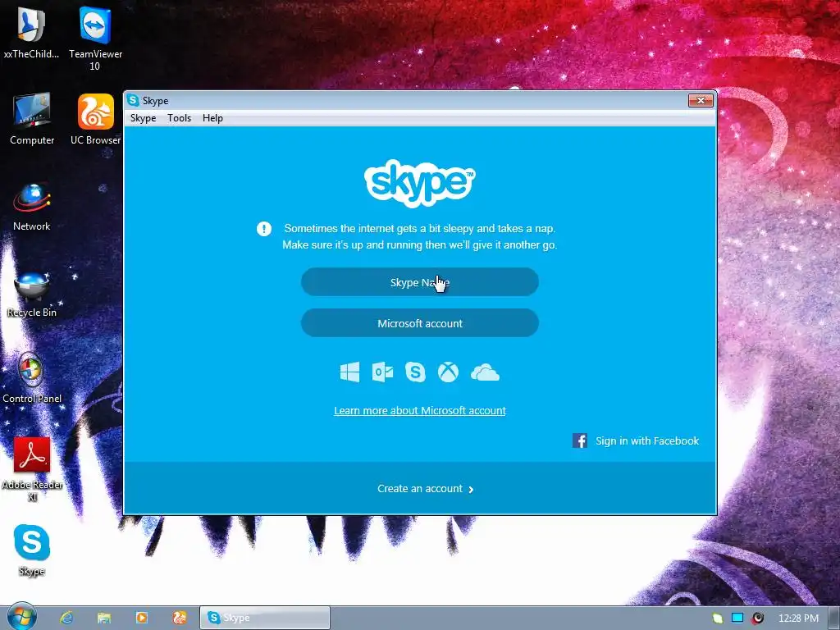Open UC Browser from the taskbar
840x630 pixels.
click(180, 618)
